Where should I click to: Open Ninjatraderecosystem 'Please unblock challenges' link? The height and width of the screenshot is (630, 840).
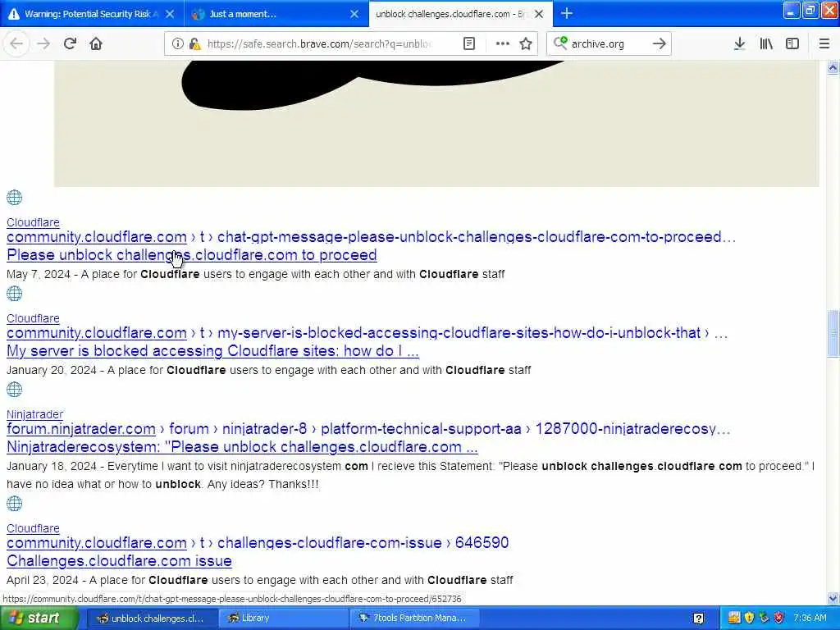click(242, 447)
